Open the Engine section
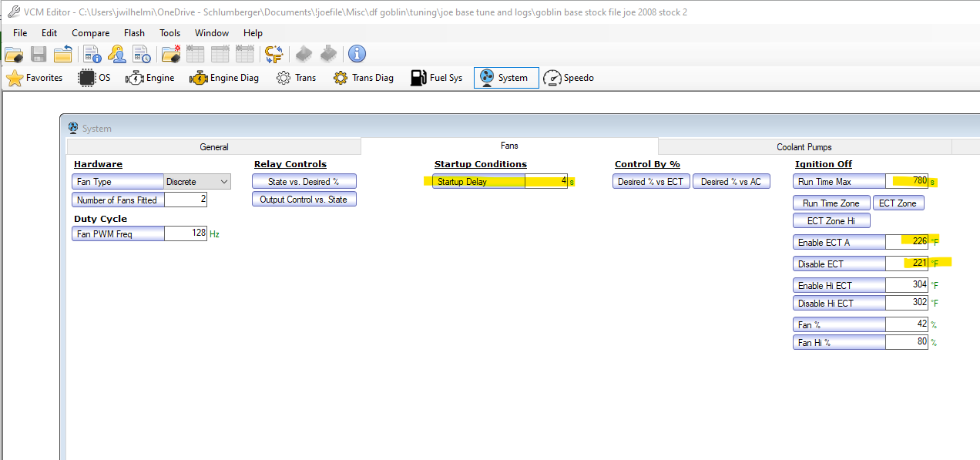Screen dimensions: 980x460 (x=150, y=78)
